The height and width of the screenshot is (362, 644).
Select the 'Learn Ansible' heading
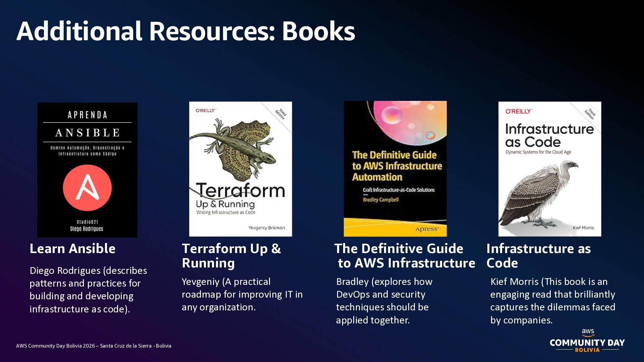72,249
